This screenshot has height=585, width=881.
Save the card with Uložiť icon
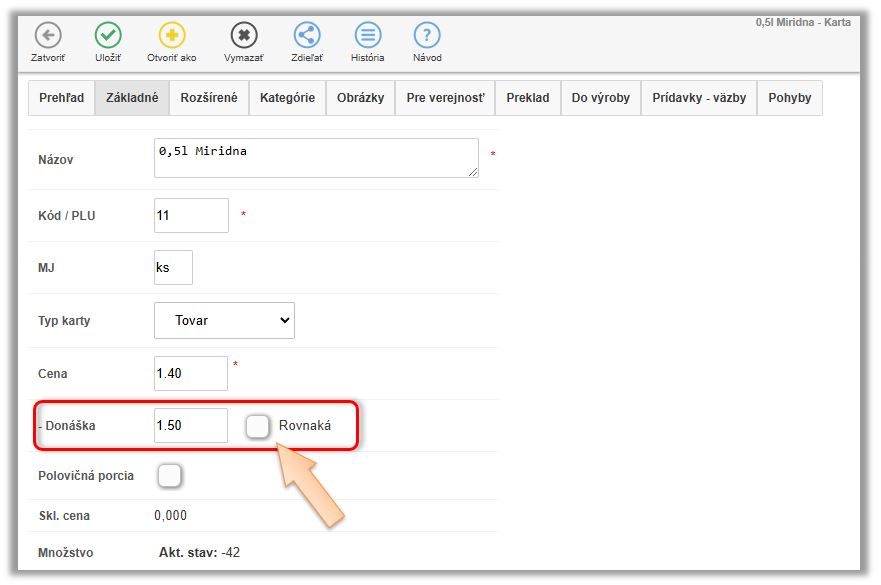pyautogui.click(x=108, y=36)
